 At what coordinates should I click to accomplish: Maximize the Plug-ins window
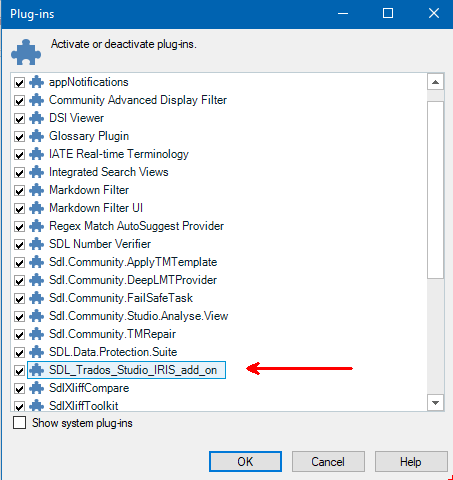(x=388, y=13)
